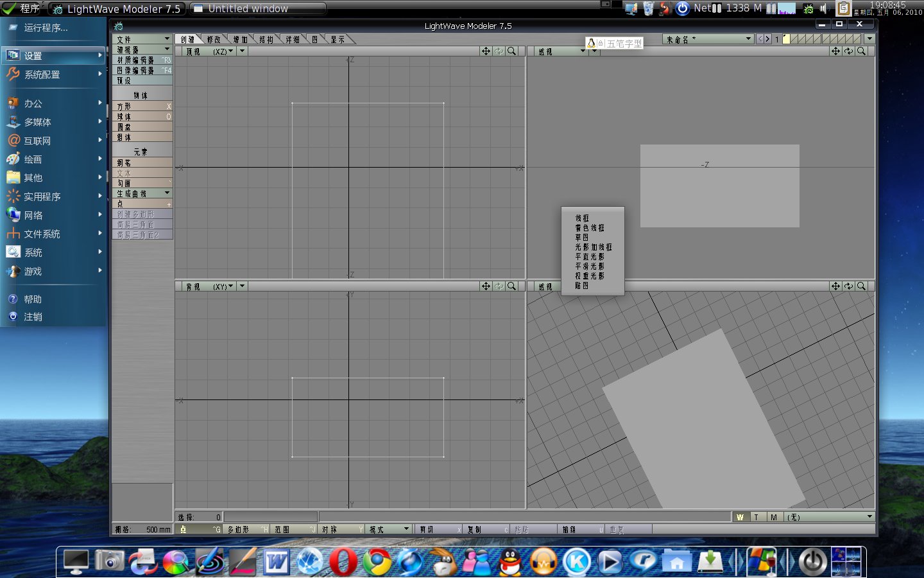The height and width of the screenshot is (578, 924).
Task: Open the 文件 dropdown menu
Action: pyautogui.click(x=142, y=39)
